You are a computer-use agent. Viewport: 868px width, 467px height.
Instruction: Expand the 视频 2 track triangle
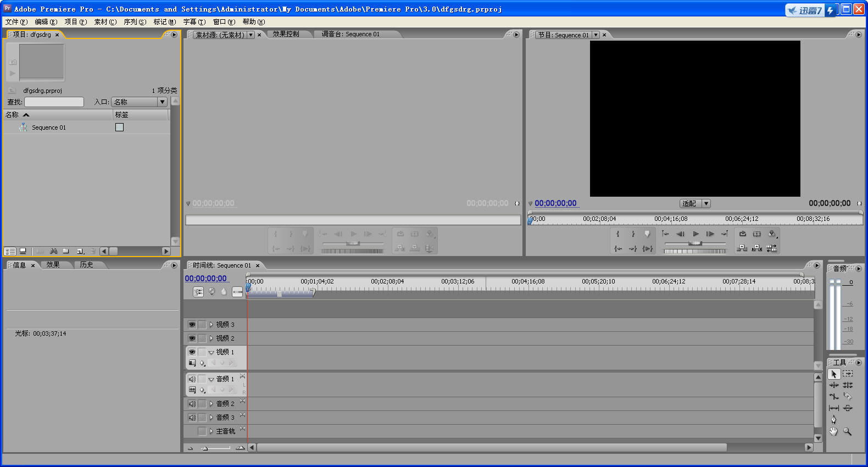tap(211, 338)
